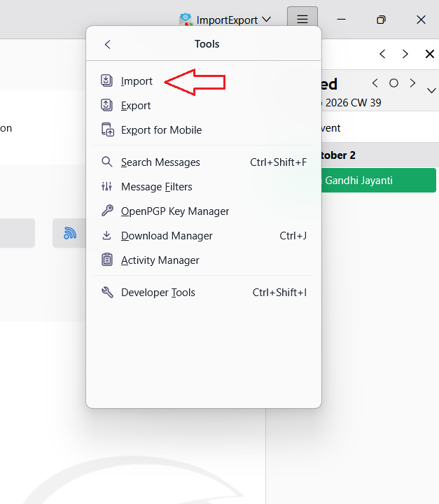Close the Today pane with X

pos(430,54)
